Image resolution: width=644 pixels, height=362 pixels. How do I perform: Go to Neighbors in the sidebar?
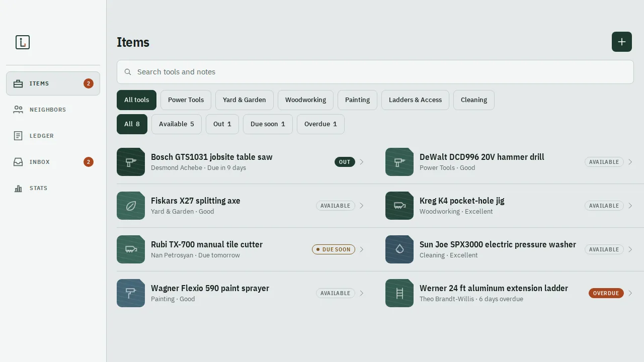53,110
